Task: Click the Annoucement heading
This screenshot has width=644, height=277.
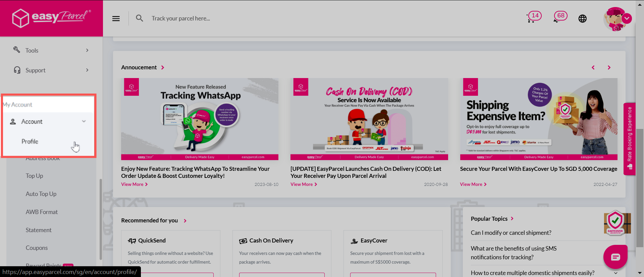Action: 139,68
